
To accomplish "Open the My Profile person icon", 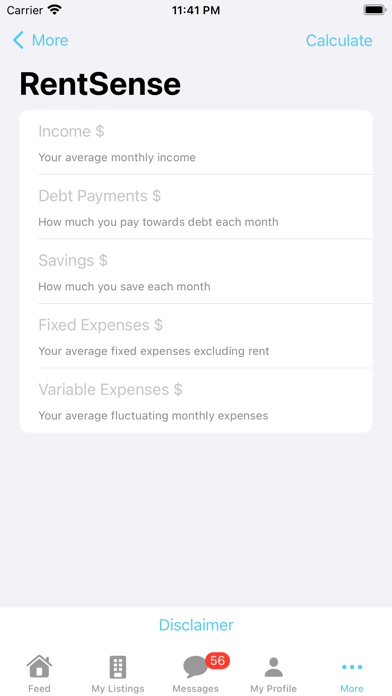I will point(273,667).
